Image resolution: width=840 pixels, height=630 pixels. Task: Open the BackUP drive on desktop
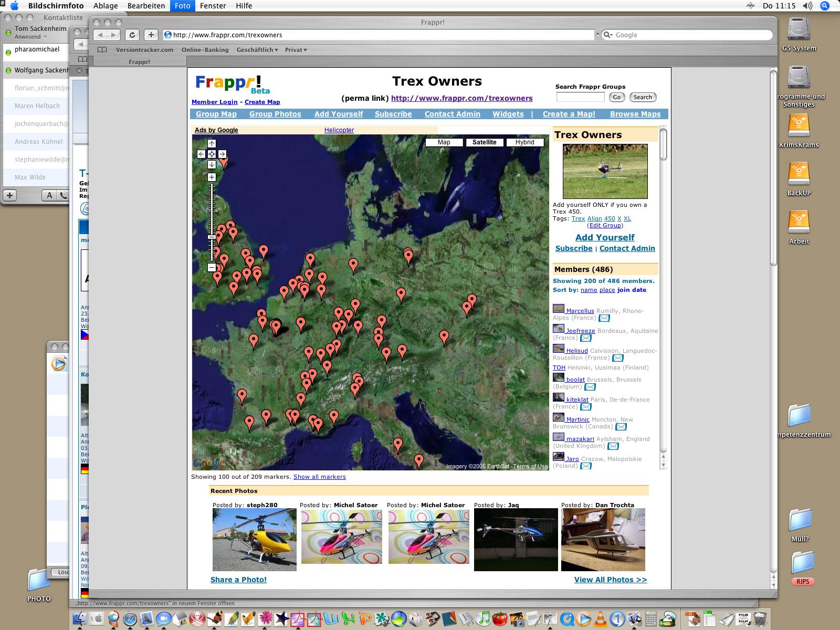[x=799, y=175]
